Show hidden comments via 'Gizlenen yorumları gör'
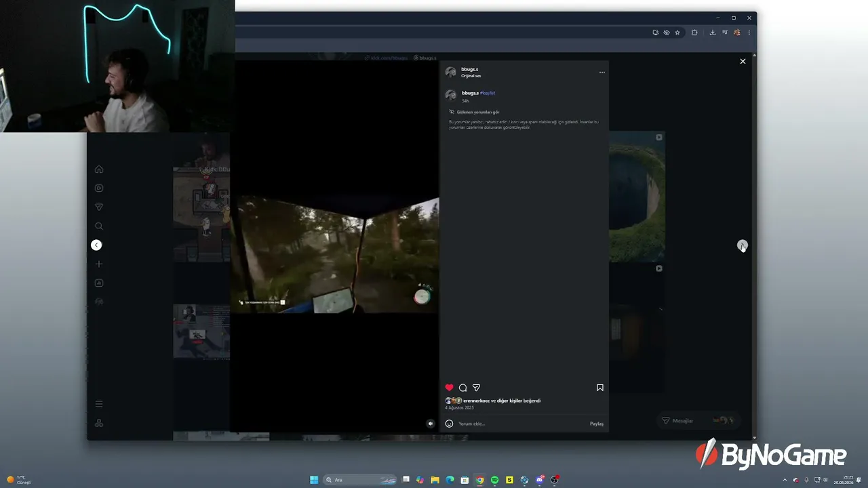 point(478,112)
